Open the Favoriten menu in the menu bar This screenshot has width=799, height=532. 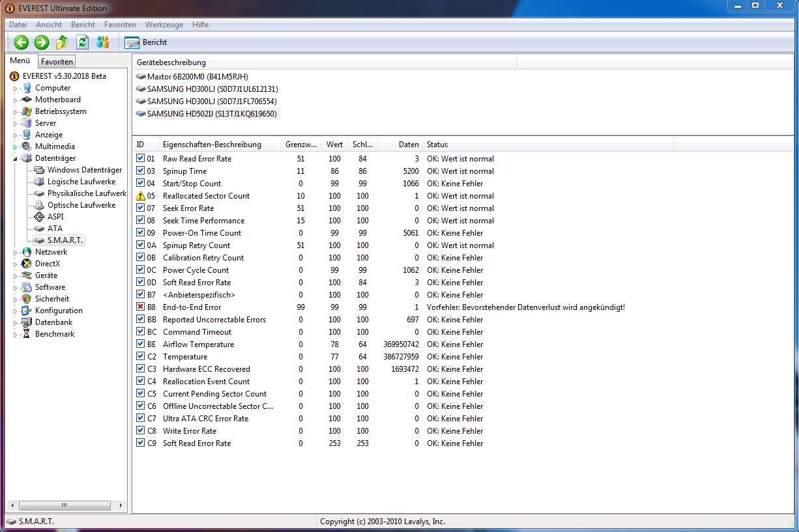[120, 25]
